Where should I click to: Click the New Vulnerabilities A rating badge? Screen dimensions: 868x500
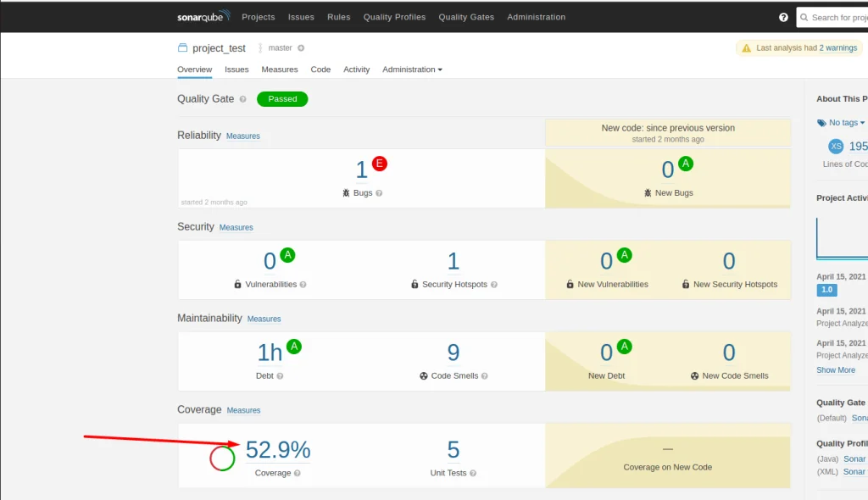point(625,255)
